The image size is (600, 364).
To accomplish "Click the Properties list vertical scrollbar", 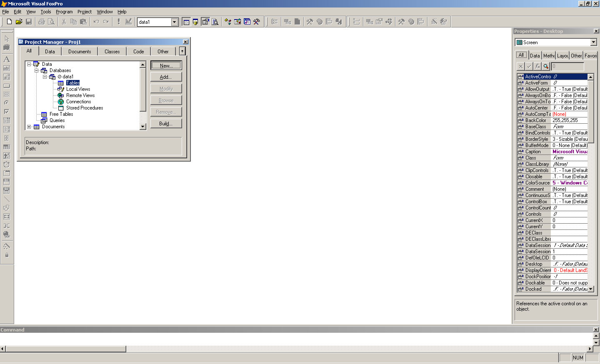I will pos(591,182).
